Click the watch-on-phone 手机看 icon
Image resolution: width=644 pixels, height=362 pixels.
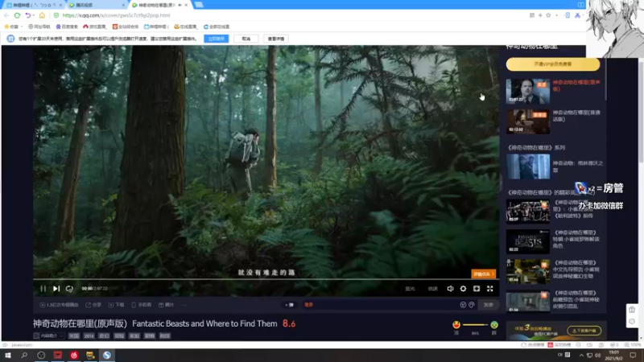[x=142, y=305]
